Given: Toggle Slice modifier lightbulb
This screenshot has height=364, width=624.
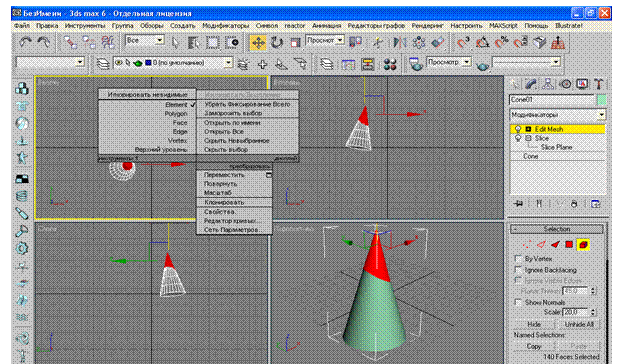Looking at the screenshot, I should coord(518,138).
